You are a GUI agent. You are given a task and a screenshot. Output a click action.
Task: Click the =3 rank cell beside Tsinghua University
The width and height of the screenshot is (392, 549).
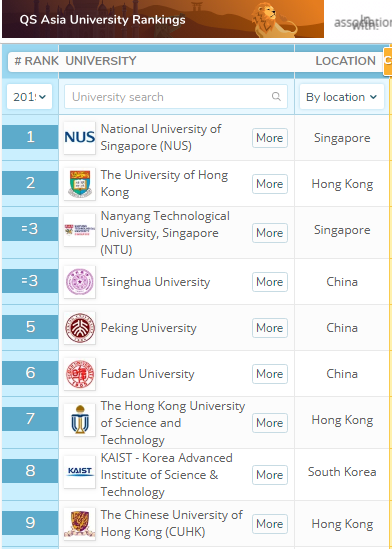pyautogui.click(x=30, y=281)
